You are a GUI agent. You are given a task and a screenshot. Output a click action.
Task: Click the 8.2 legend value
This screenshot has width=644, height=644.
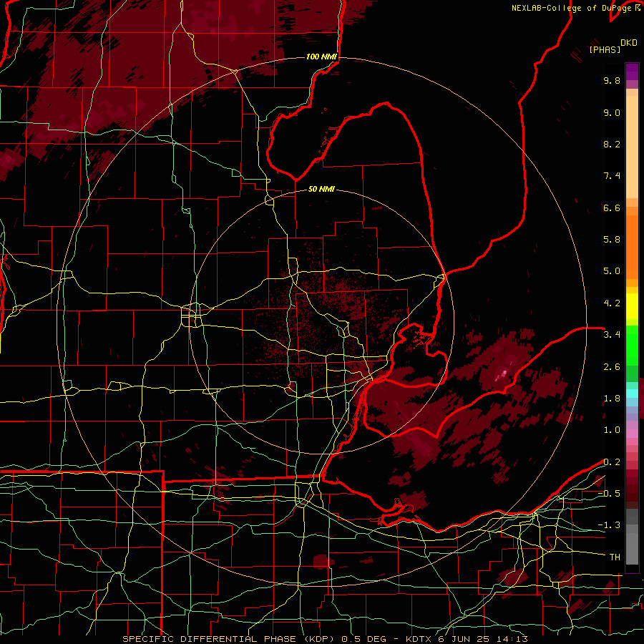tap(612, 144)
